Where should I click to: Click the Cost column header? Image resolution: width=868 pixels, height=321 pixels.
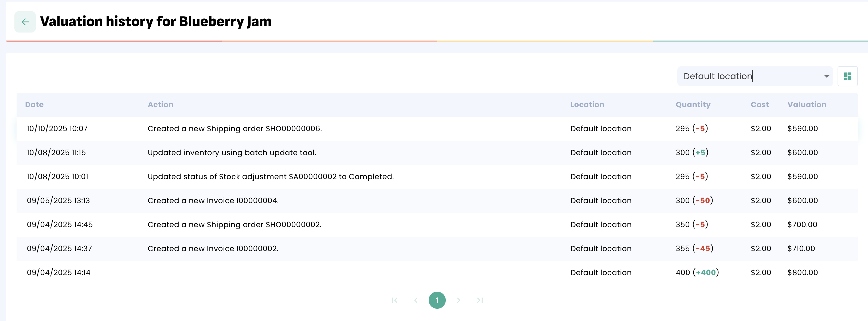click(x=760, y=105)
